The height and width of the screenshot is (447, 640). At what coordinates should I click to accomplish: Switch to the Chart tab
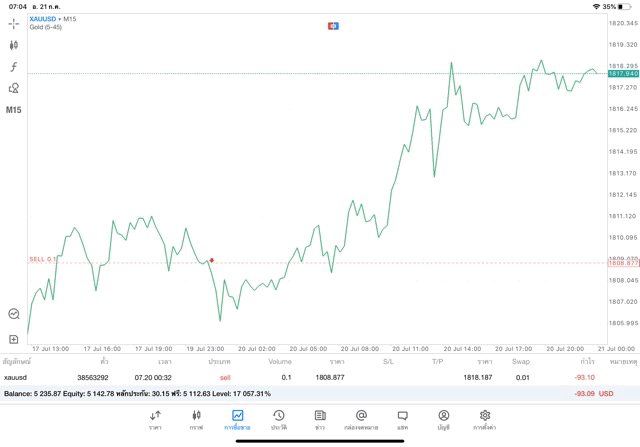click(x=196, y=419)
